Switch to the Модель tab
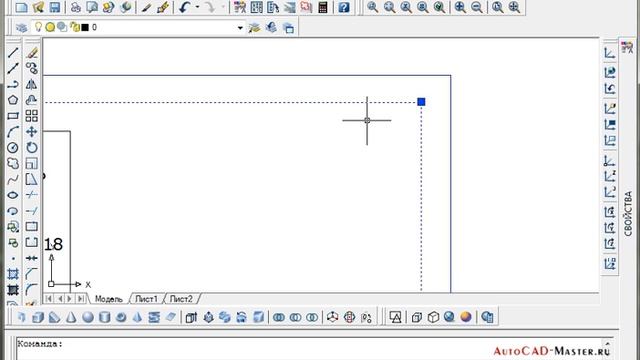640x360 pixels. [109, 299]
